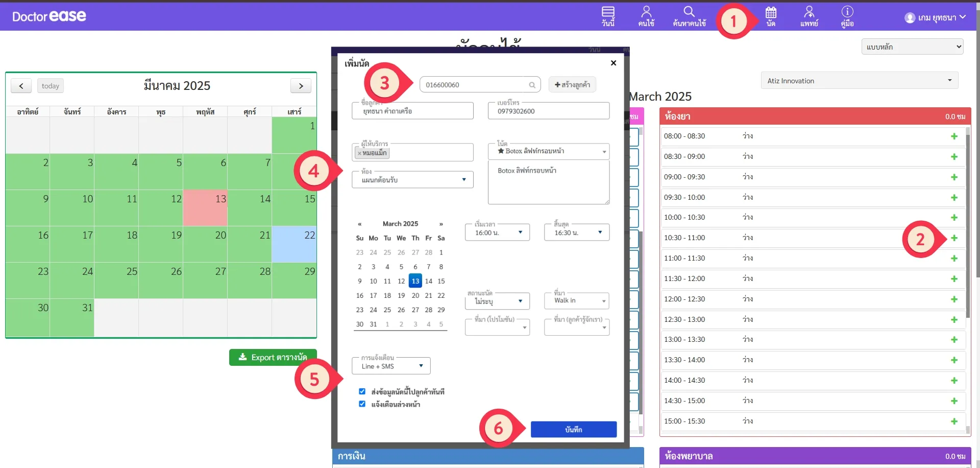
Task: Click the บันทึก save button
Action: pyautogui.click(x=573, y=430)
